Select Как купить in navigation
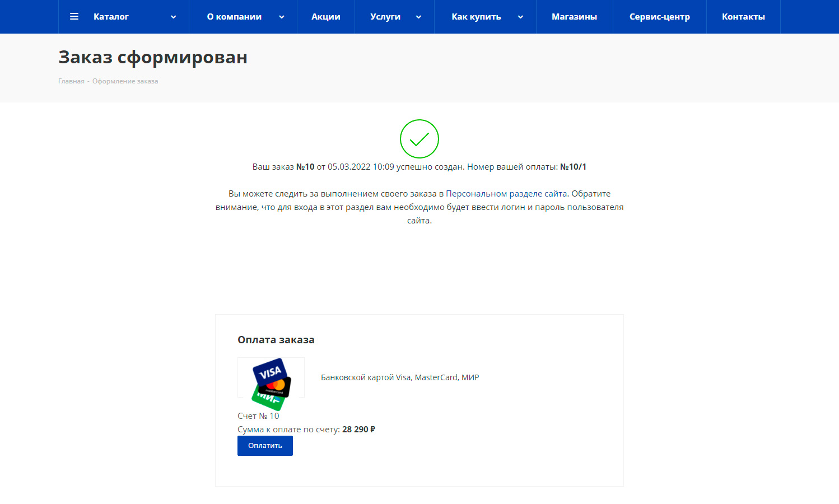 tap(476, 17)
